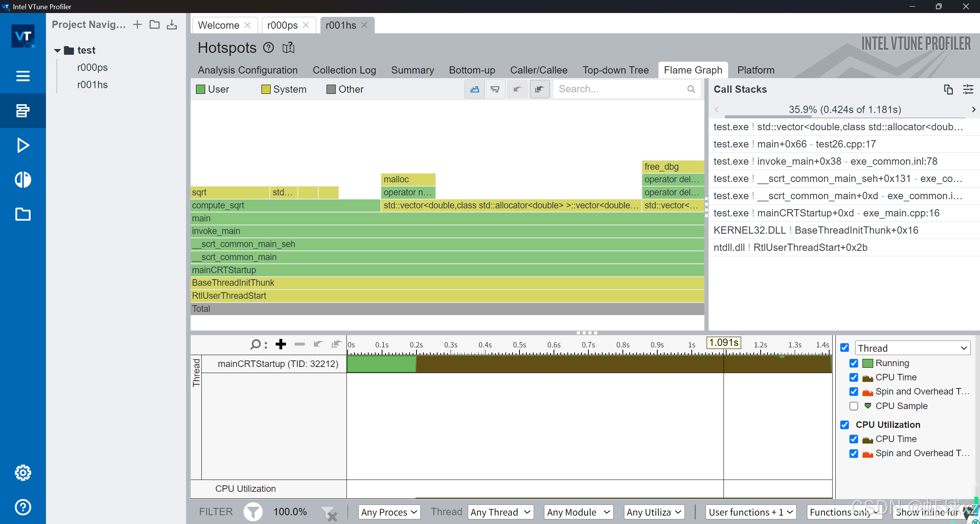Open the Compare Results split-circle sidebar icon

(23, 180)
